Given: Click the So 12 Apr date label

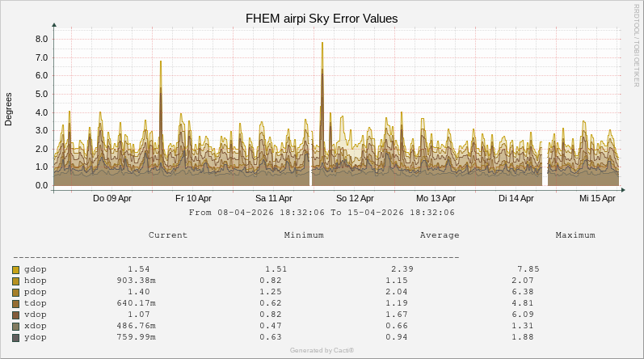Looking at the screenshot, I should [x=355, y=198].
